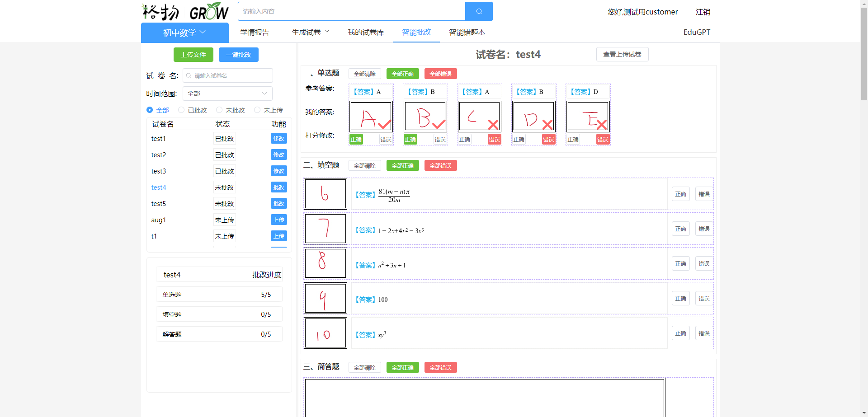This screenshot has height=417, width=868.
Task: Click the green 上传文件 button
Action: click(193, 55)
